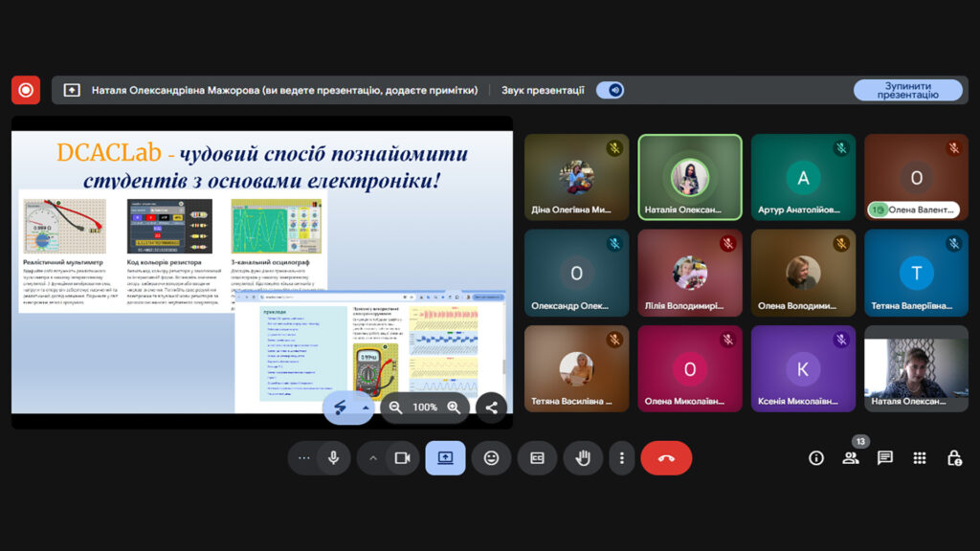Viewport: 980px width, 551px height.
Task: Select Тетяна Василівна participant tile
Action: 577,368
